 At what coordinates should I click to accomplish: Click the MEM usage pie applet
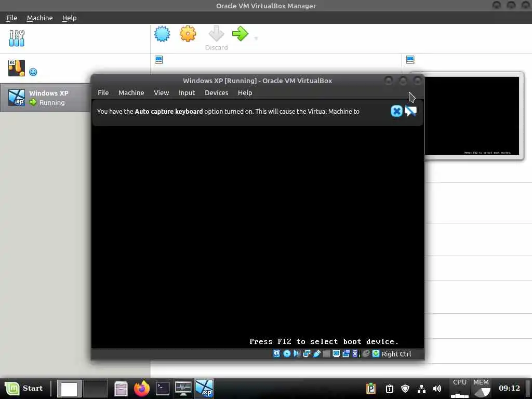[481, 389]
